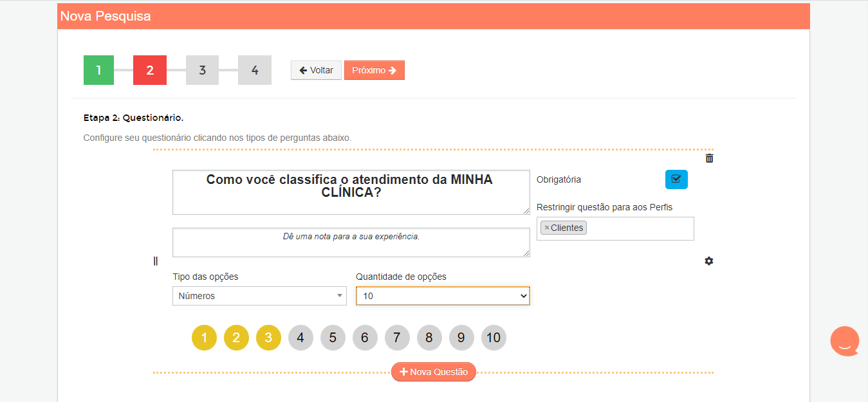This screenshot has width=868, height=402.
Task: Open the Tipo das opções dropdown
Action: coord(259,296)
